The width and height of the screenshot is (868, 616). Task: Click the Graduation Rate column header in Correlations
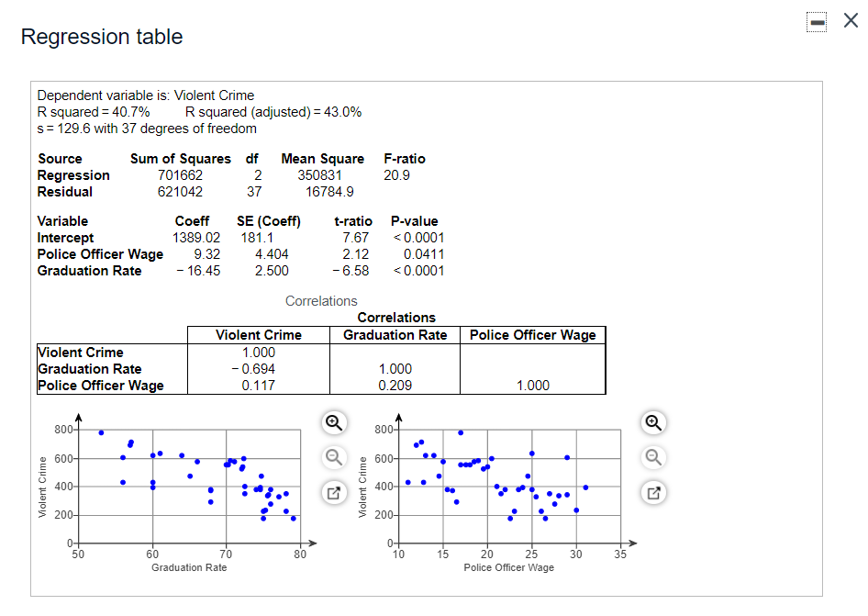(395, 335)
